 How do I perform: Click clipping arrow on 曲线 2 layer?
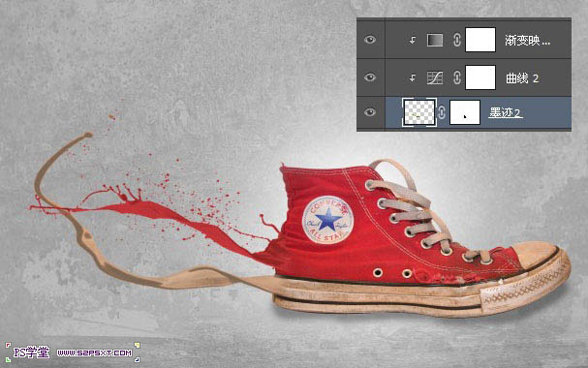[x=413, y=77]
